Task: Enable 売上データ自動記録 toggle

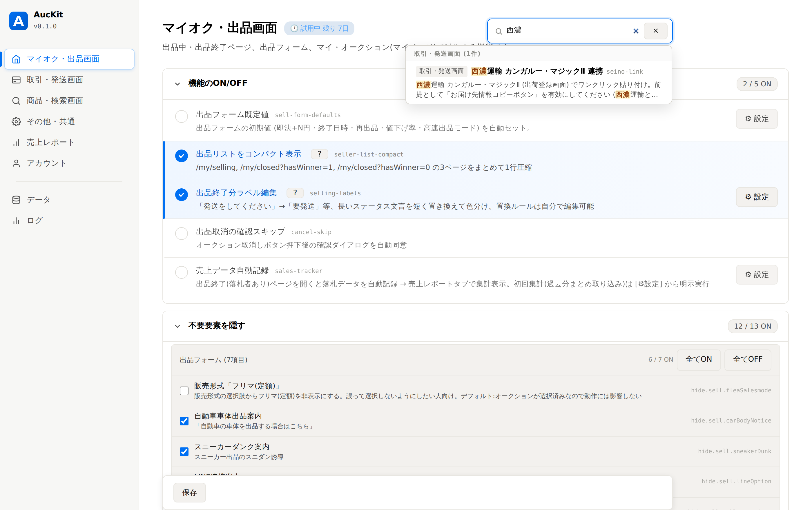Action: point(182,272)
